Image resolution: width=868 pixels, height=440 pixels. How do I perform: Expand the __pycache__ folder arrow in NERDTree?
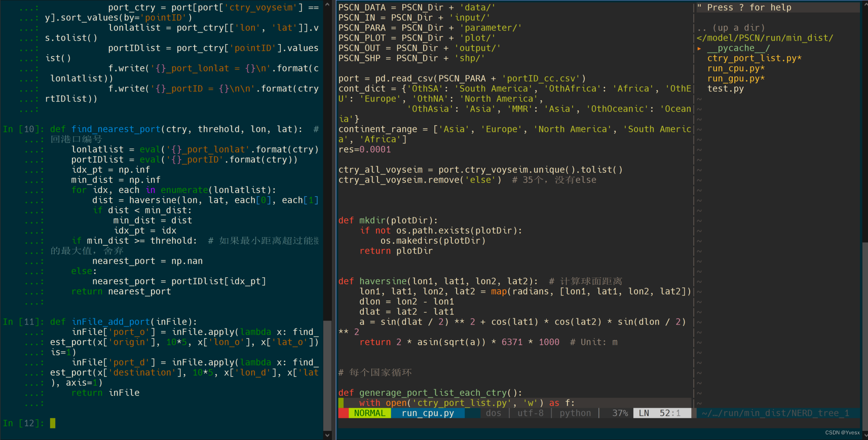coord(699,48)
